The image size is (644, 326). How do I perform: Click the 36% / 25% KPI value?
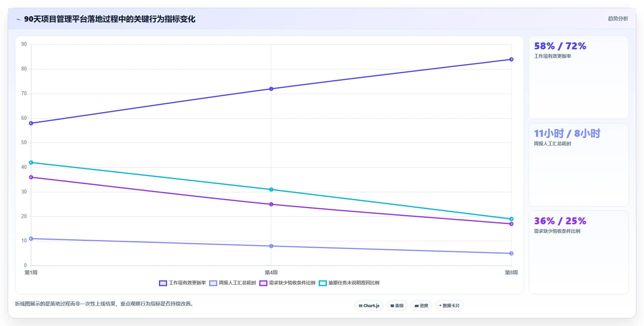tap(560, 221)
